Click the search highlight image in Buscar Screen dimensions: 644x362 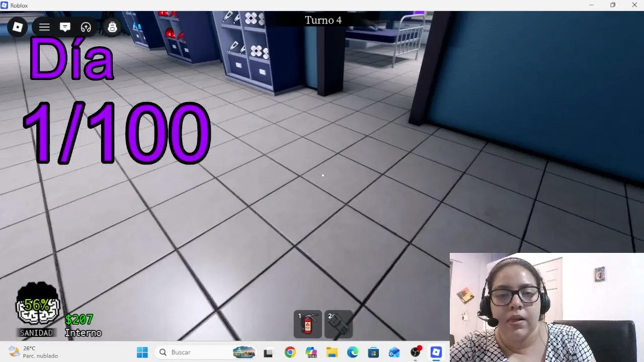click(x=244, y=352)
